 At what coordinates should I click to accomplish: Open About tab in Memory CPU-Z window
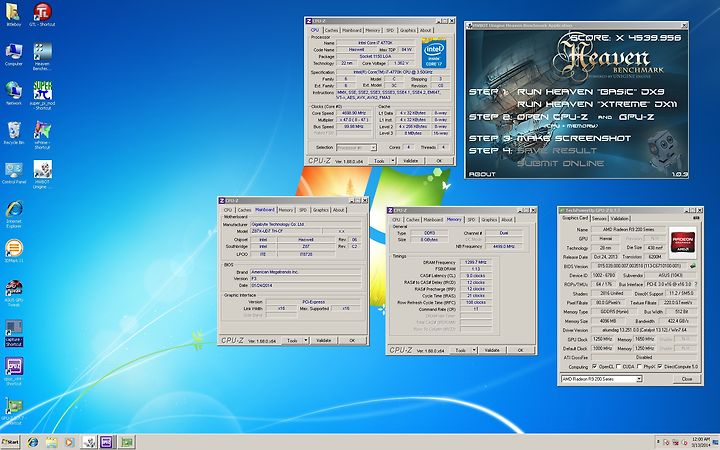507,220
